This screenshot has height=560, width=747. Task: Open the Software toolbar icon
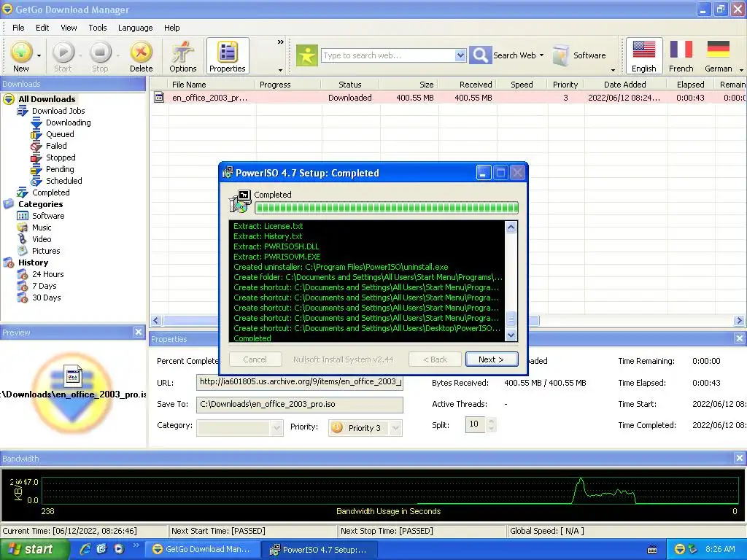pyautogui.click(x=561, y=55)
